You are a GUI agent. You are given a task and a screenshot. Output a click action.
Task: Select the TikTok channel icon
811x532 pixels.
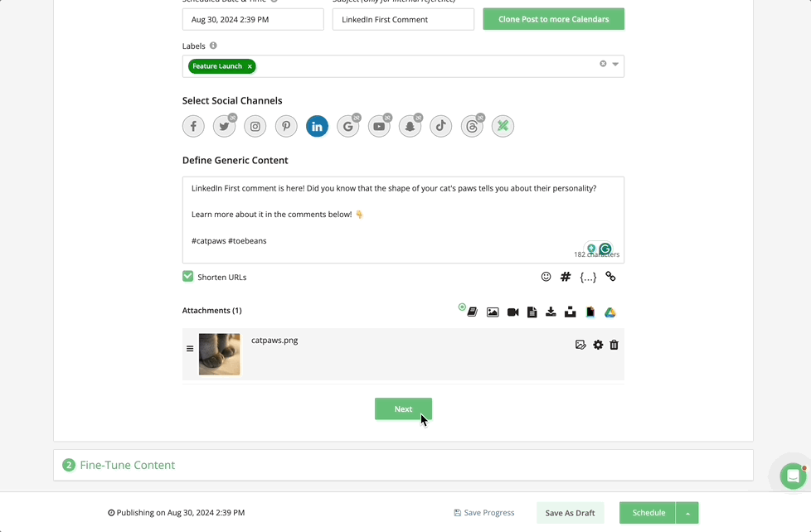pyautogui.click(x=440, y=126)
